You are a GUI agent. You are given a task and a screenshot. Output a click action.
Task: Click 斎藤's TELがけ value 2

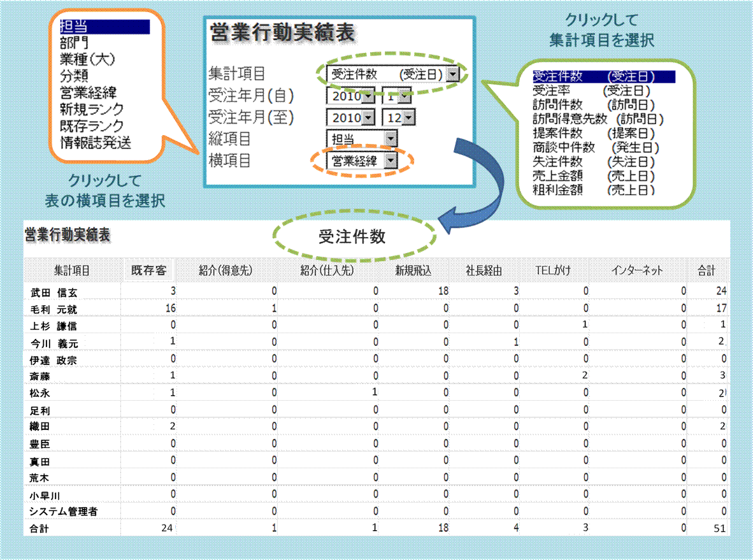click(584, 375)
